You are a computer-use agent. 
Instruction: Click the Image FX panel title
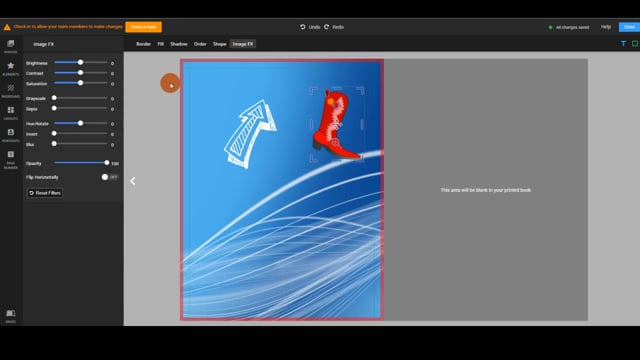(43, 44)
